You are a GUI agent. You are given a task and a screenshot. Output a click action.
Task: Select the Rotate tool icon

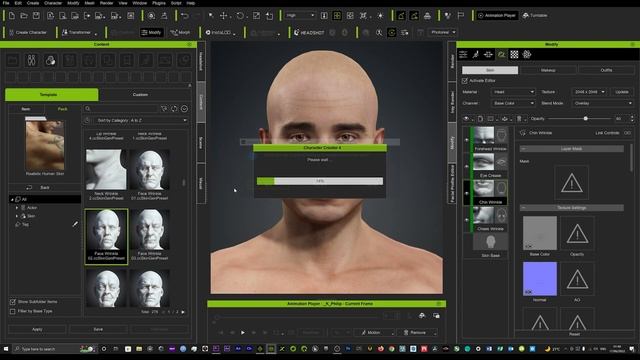(x=240, y=16)
